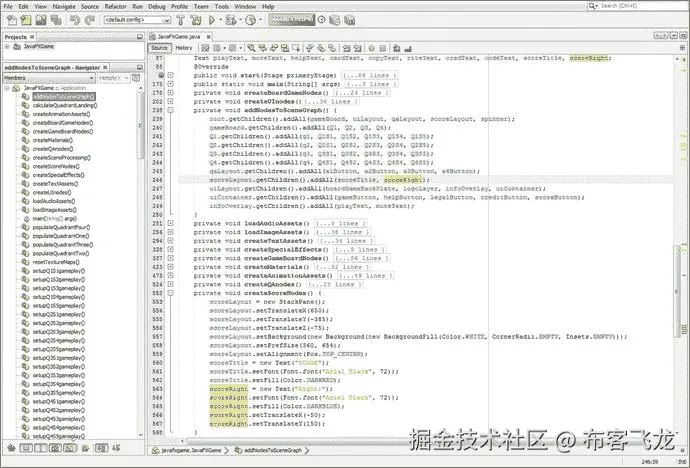Switch to the History view button
690x468 pixels.
(184, 48)
